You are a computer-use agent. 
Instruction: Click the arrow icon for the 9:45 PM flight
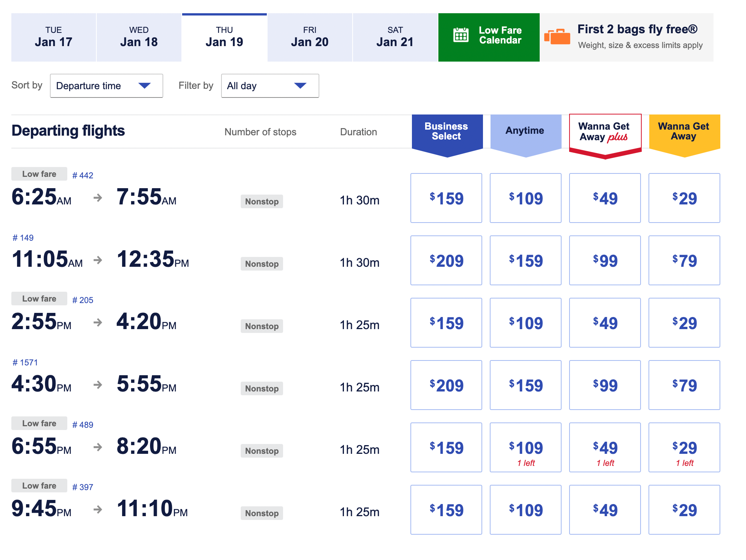(x=98, y=509)
